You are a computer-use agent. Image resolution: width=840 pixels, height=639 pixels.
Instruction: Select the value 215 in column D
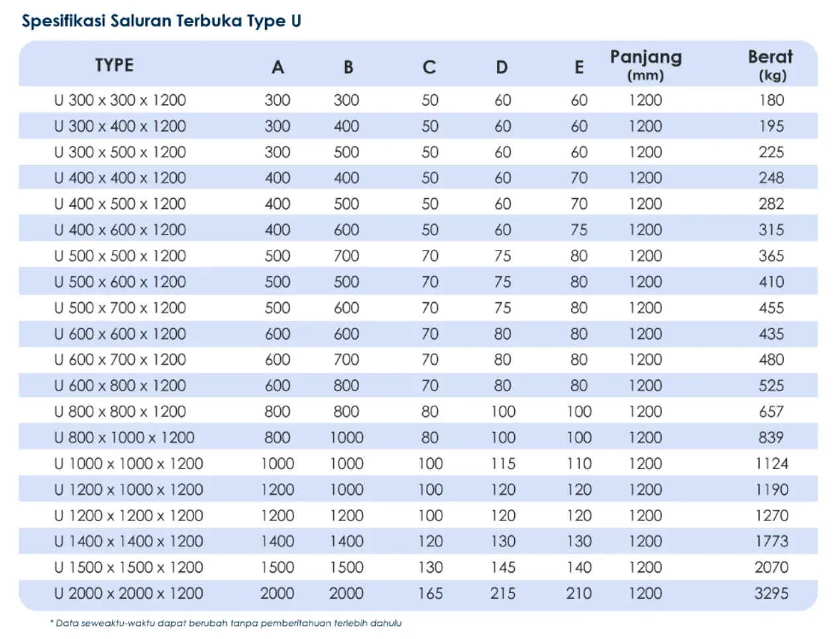(x=503, y=593)
